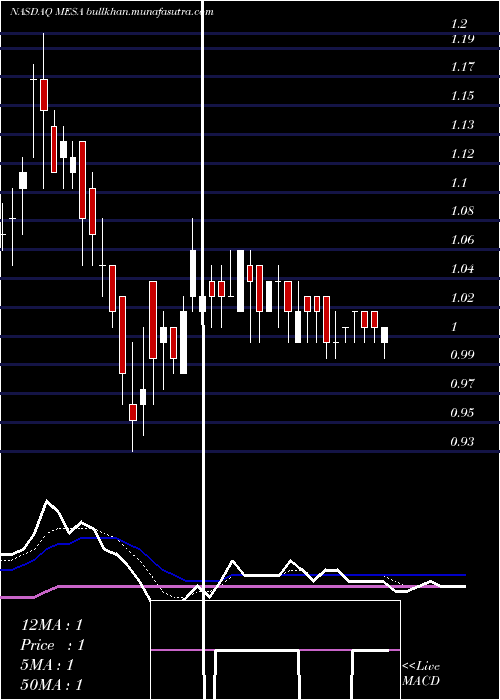Click the 1.1 price axis label
This screenshot has width=500, height=700.
459,183
